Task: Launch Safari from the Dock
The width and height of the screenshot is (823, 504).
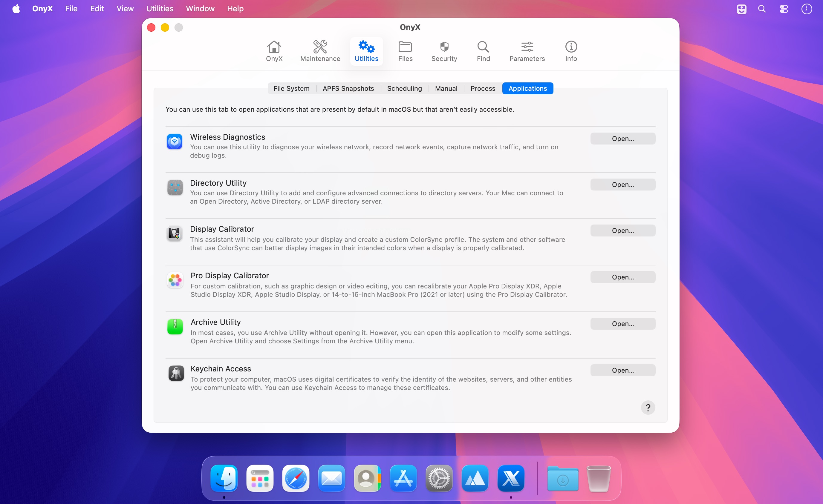Action: [x=296, y=478]
